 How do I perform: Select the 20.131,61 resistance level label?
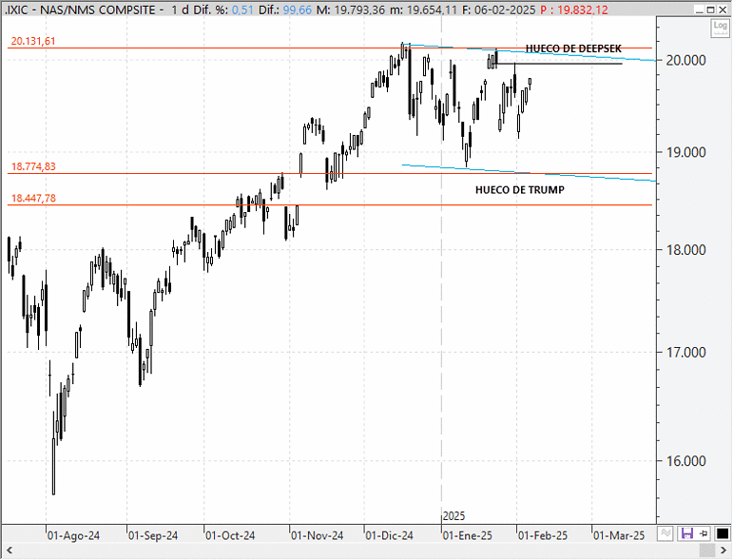point(33,41)
